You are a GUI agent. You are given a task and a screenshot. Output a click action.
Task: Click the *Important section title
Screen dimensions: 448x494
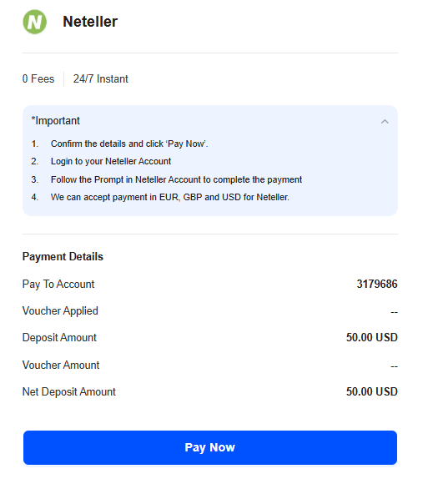click(x=55, y=121)
